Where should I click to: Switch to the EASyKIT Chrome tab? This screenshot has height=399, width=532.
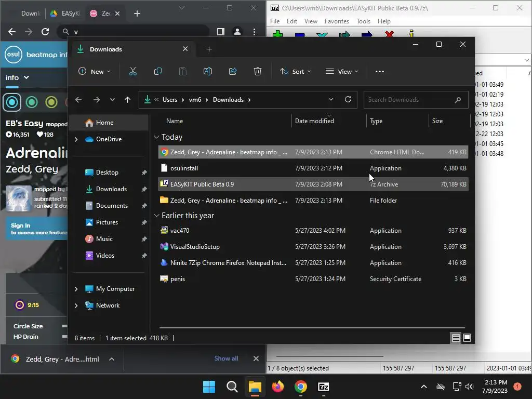[x=65, y=14]
